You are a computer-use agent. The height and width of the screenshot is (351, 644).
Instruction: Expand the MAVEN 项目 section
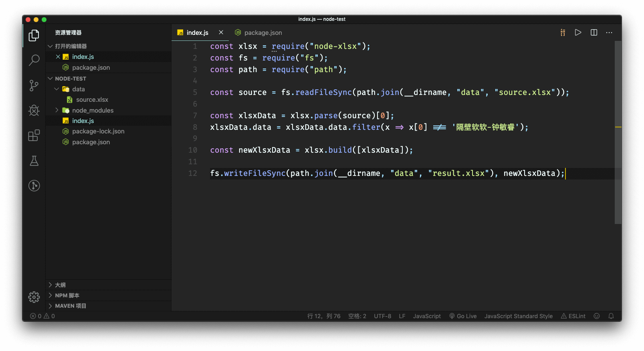tap(108, 306)
